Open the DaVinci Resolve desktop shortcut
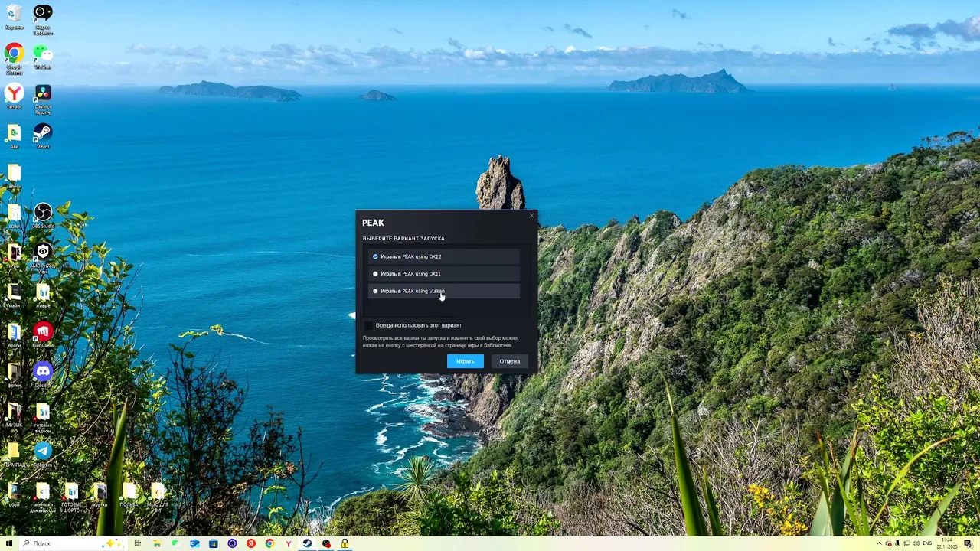 [x=43, y=99]
